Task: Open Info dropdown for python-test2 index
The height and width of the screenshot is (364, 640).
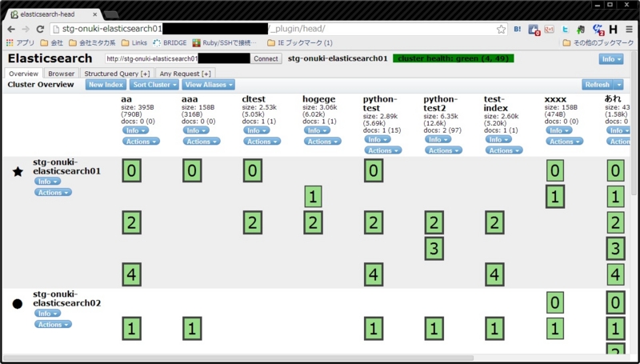Action: point(438,139)
